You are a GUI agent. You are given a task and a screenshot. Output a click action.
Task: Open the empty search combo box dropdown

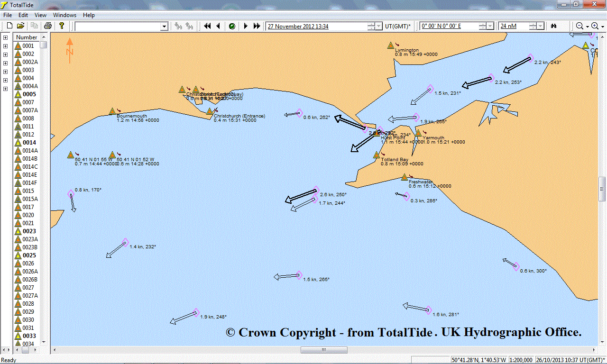[164, 27]
